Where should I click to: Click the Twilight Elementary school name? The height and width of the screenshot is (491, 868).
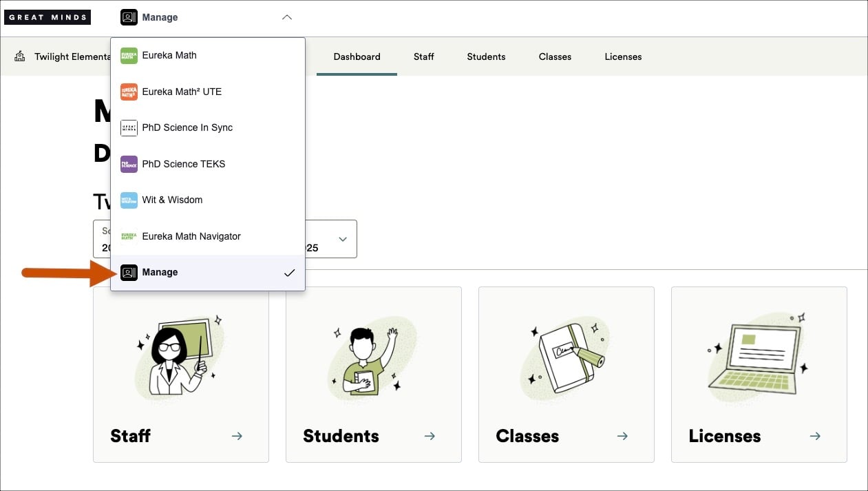[x=72, y=56]
